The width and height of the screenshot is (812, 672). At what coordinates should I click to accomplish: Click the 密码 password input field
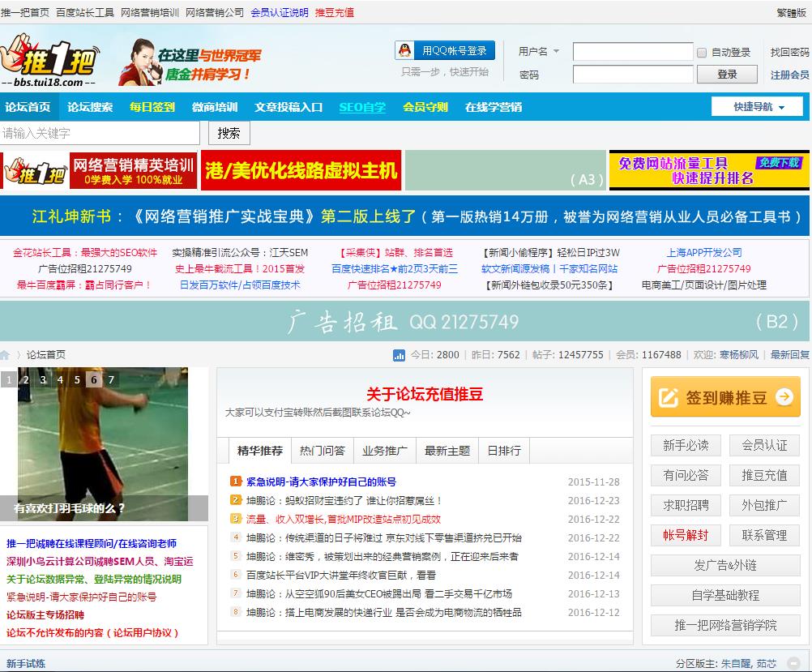[633, 75]
